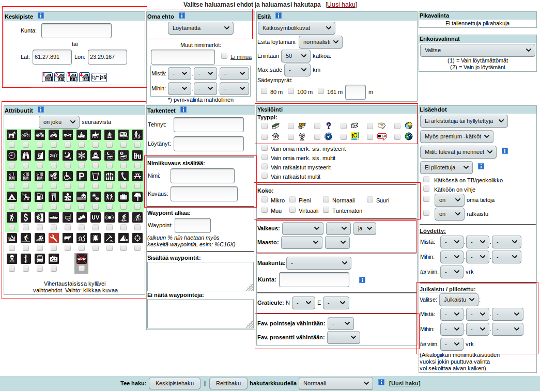540x392 pixels.
Task: Toggle the crossed-out boat attribute icon
Action: (x=82, y=259)
